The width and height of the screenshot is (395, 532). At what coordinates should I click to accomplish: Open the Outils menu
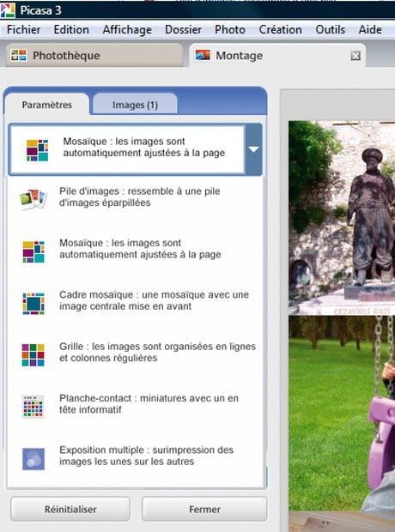click(330, 29)
